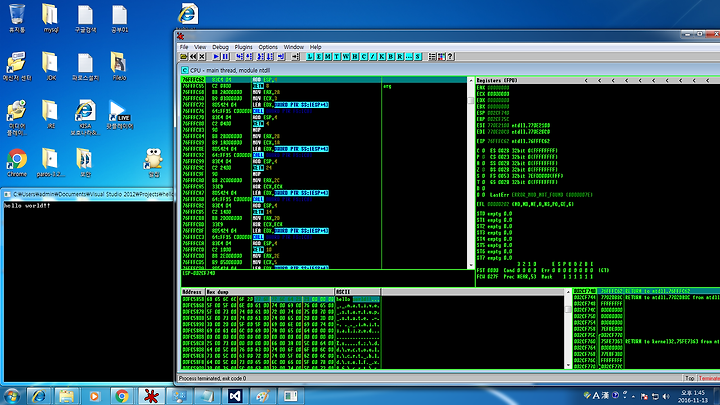The image size is (720, 405).
Task: Click the Hex dump column header
Action: pos(270,292)
